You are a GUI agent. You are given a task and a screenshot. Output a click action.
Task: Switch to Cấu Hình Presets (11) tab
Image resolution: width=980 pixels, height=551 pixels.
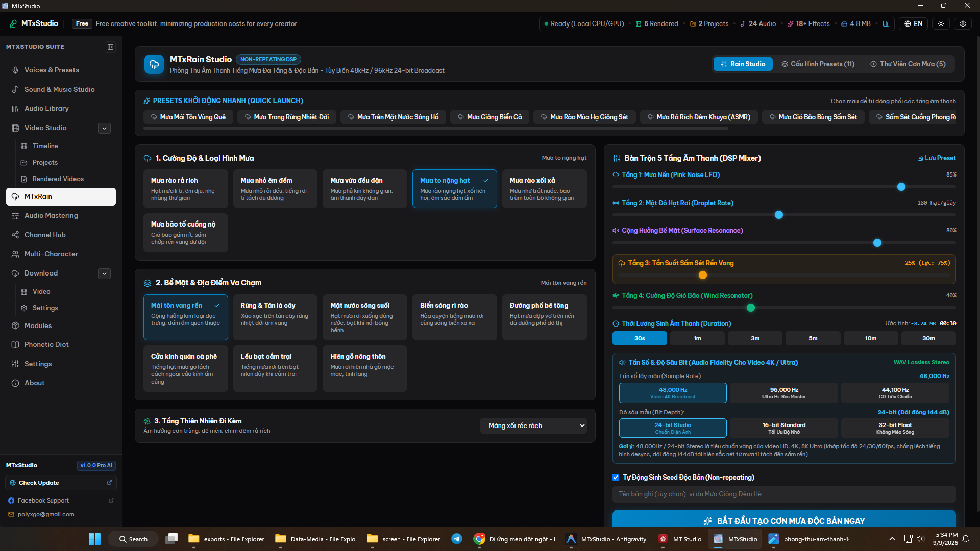point(818,64)
